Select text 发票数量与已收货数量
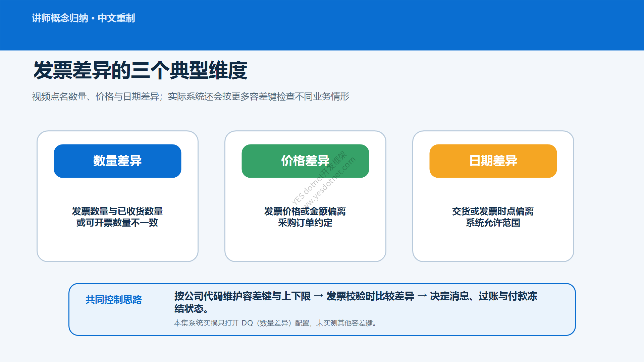Screen dimensions: 644x362 point(117,211)
